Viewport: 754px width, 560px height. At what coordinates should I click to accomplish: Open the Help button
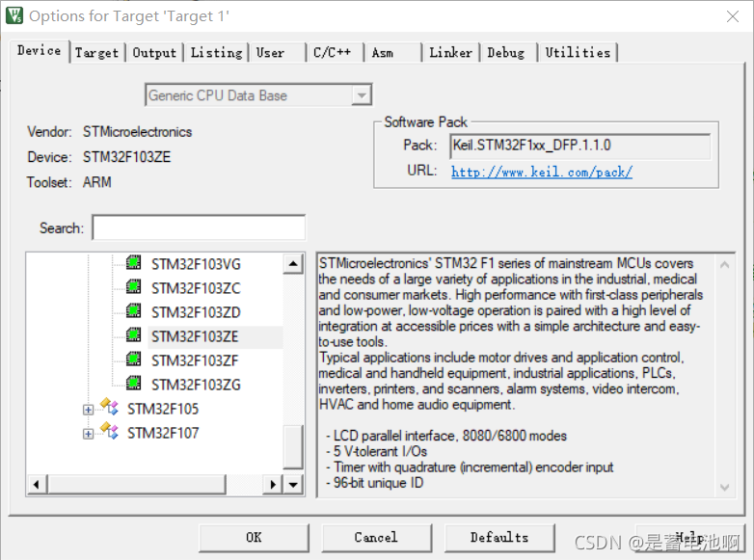[689, 538]
